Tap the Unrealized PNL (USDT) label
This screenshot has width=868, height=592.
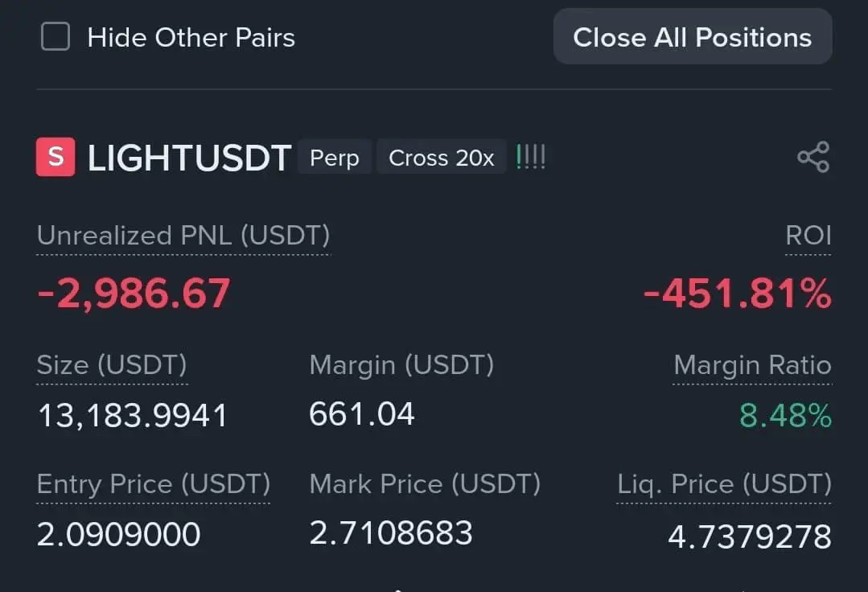click(x=183, y=236)
